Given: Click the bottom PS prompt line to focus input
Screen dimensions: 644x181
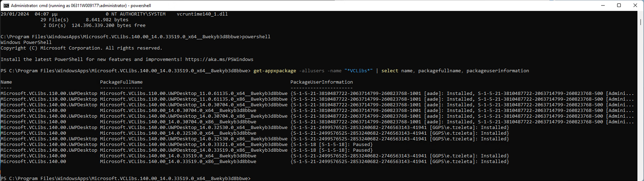Looking at the screenshot, I should tap(126, 178).
